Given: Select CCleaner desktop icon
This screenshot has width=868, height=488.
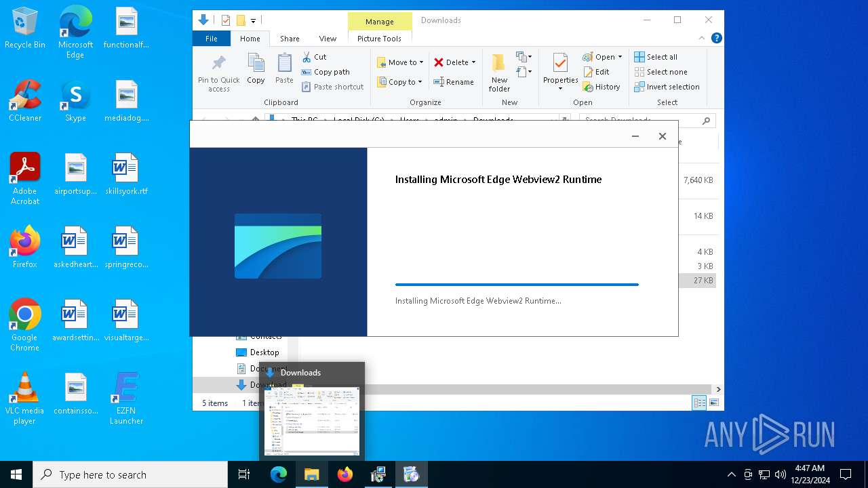Looking at the screenshot, I should (25, 101).
